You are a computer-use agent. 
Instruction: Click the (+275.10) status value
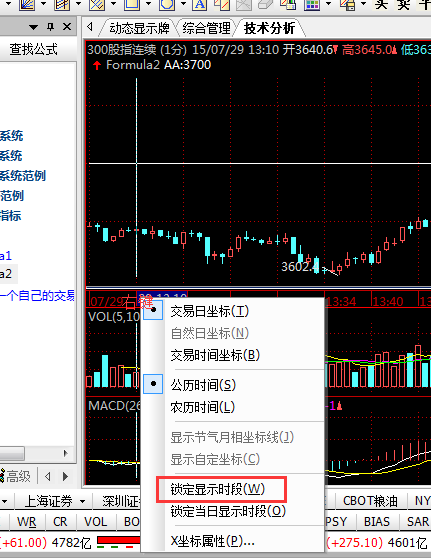pos(354,543)
